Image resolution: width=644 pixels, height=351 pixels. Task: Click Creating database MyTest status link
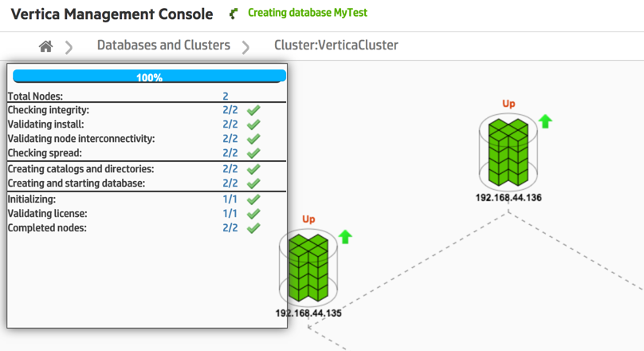pyautogui.click(x=308, y=14)
